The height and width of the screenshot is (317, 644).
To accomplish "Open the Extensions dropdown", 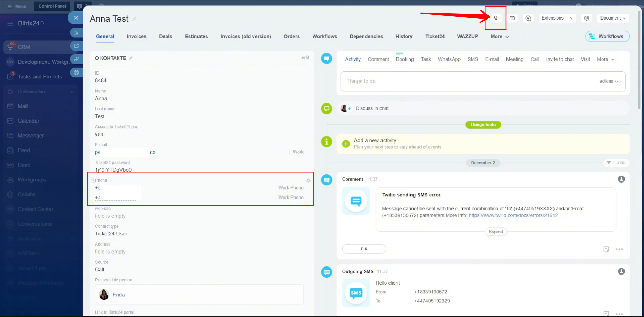I will (x=557, y=18).
